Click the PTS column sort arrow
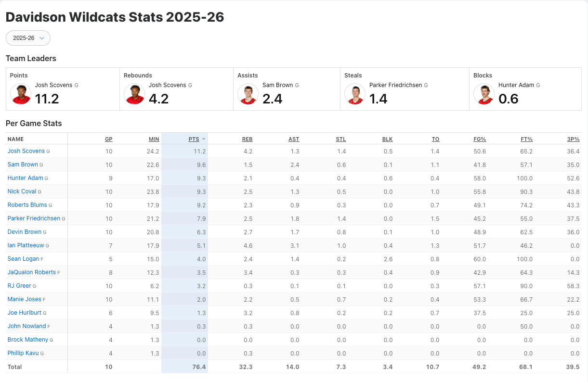The width and height of the screenshot is (588, 382). pyautogui.click(x=204, y=139)
